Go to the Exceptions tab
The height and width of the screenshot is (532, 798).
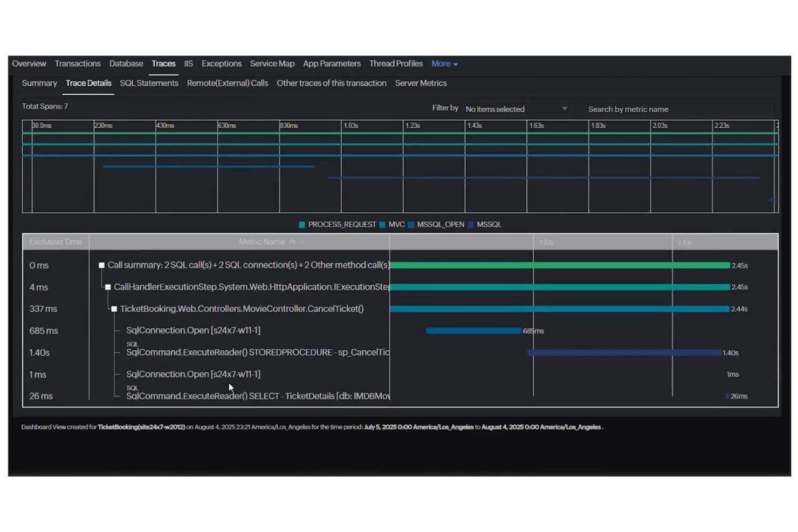pos(222,64)
